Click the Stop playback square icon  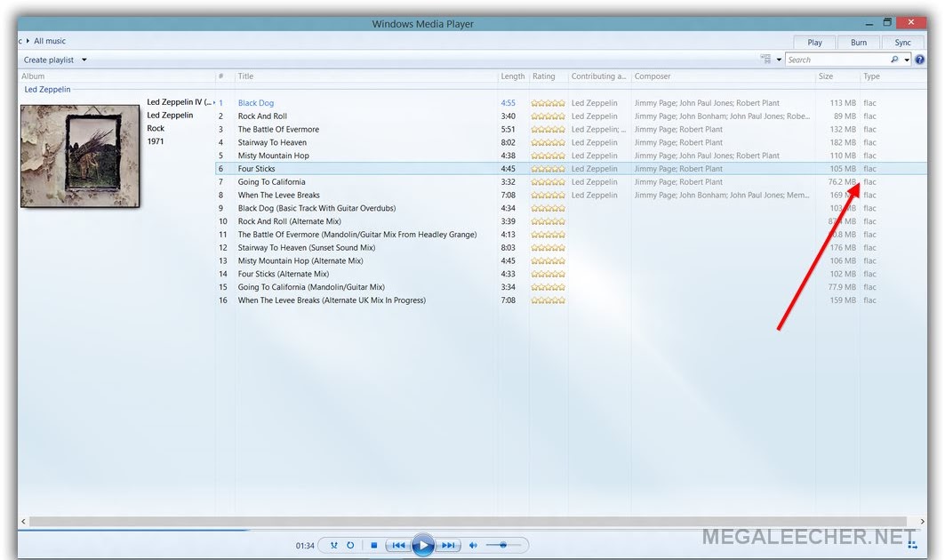coord(373,545)
